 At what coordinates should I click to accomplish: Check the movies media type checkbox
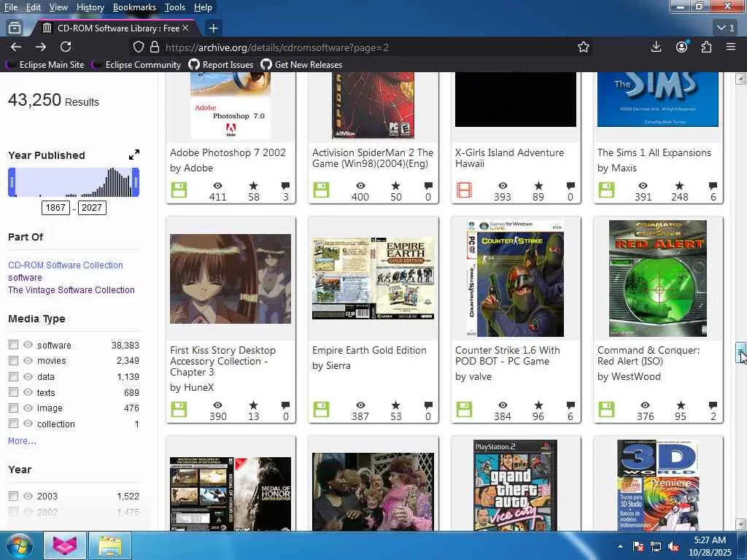[x=13, y=360]
